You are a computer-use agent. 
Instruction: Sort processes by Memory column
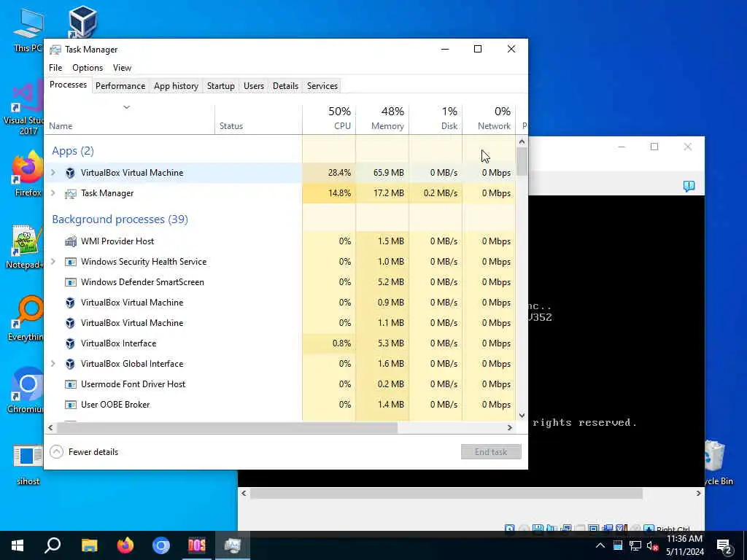[382, 118]
